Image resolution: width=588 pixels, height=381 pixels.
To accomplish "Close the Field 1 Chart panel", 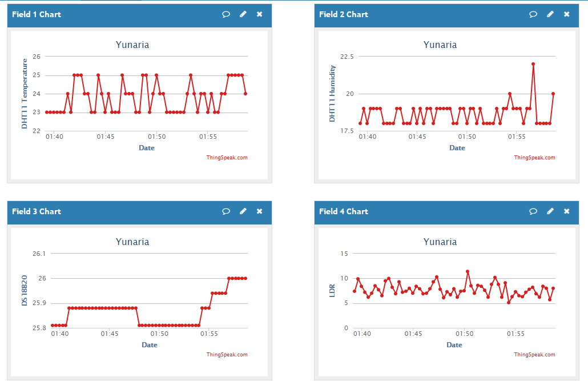I will point(260,14).
